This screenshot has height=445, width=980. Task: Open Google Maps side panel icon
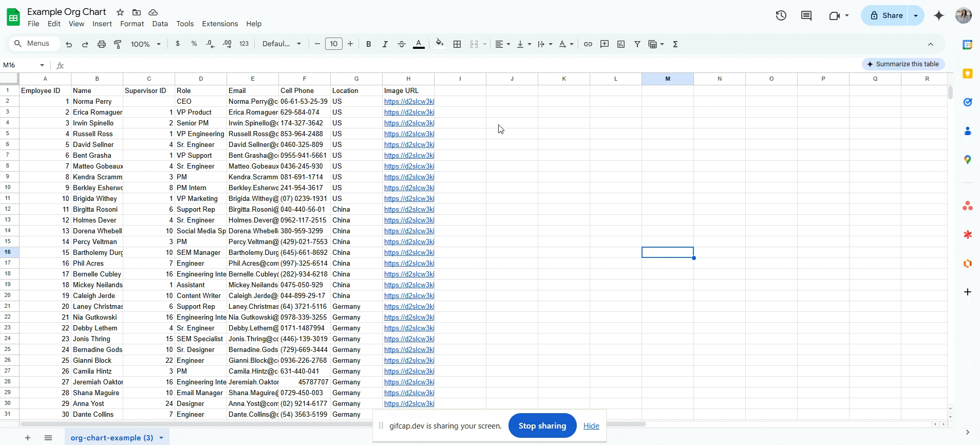pos(968,160)
